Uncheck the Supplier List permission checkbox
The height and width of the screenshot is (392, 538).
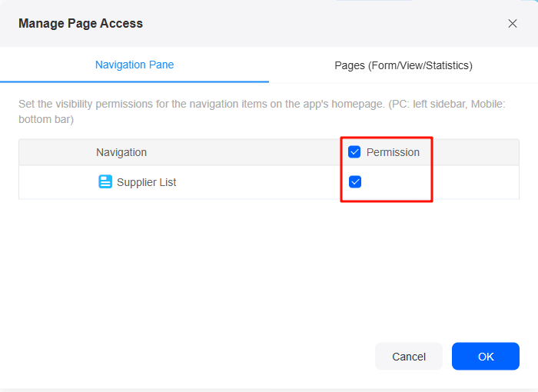click(x=355, y=181)
